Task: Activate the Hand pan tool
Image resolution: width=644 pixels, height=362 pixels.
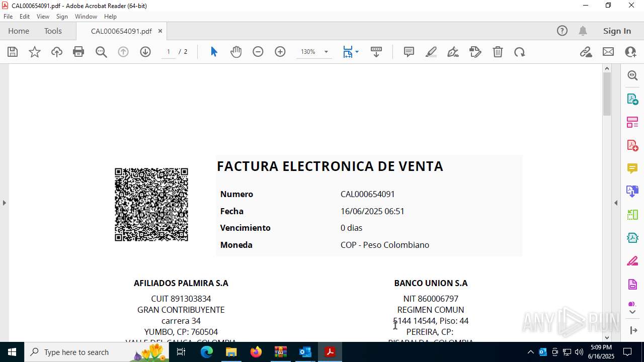Action: tap(236, 52)
